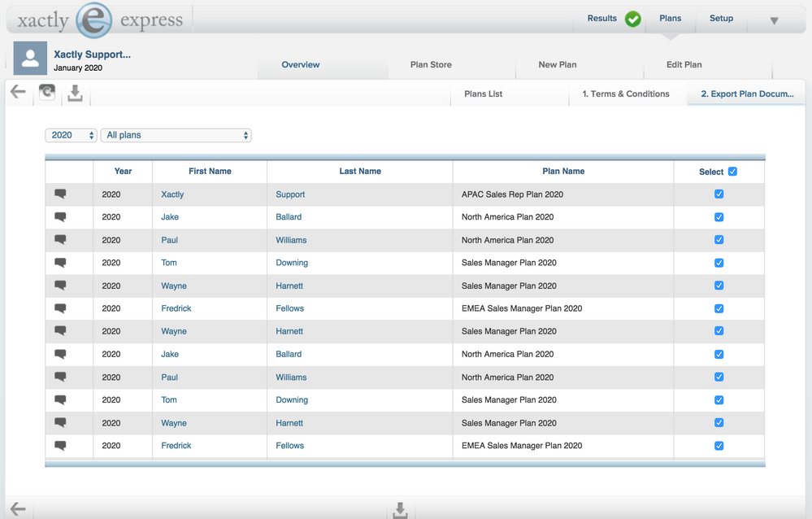Open comment icon for bottommost Fredrick Fellows row
This screenshot has height=519, width=812.
click(60, 445)
